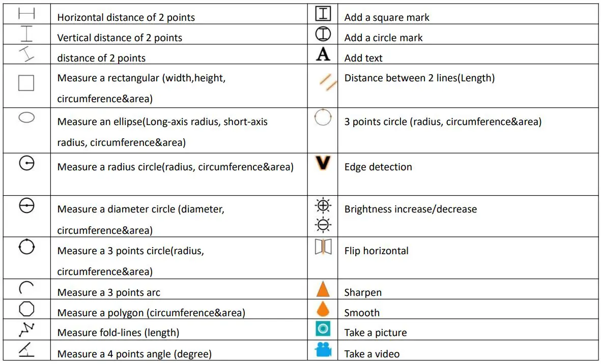Select the rectangle measurement tool icon
This screenshot has width=601, height=364.
pyautogui.click(x=26, y=83)
